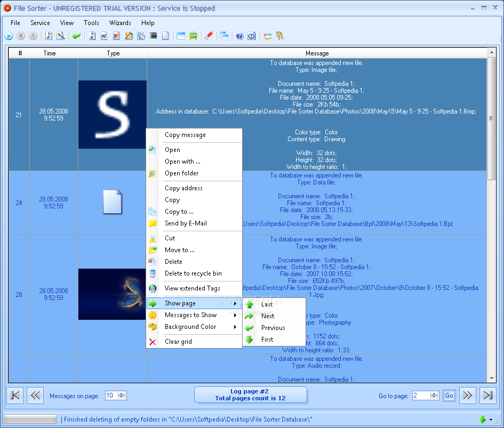
Task: Click the scrollbar down arrow of the log
Action: click(x=491, y=378)
